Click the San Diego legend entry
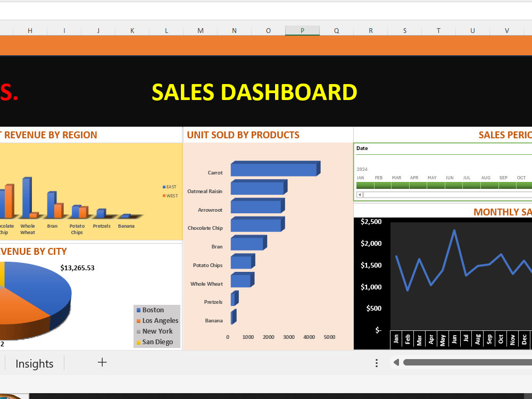 155,342
